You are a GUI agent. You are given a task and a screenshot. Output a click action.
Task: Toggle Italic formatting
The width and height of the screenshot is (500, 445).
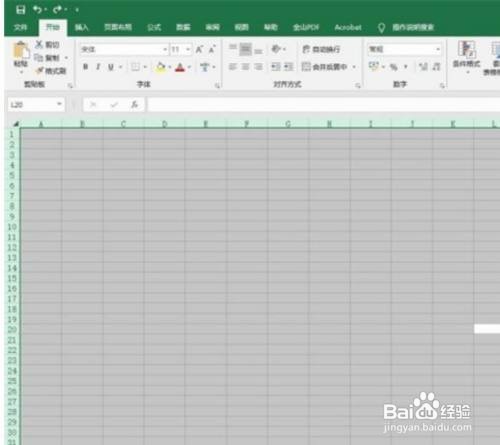pos(98,67)
